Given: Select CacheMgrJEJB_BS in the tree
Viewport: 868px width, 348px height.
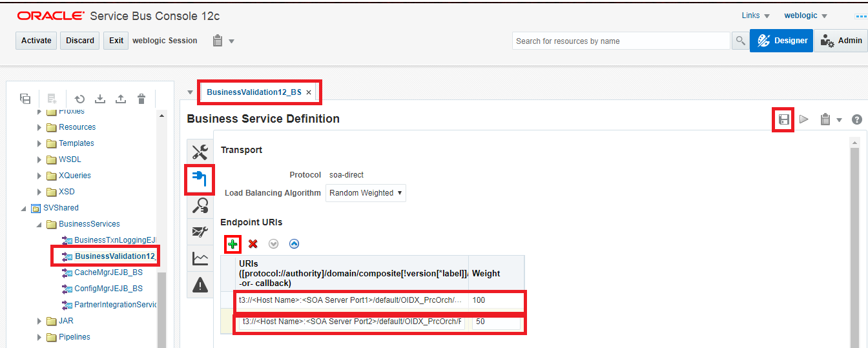Looking at the screenshot, I should tap(108, 272).
